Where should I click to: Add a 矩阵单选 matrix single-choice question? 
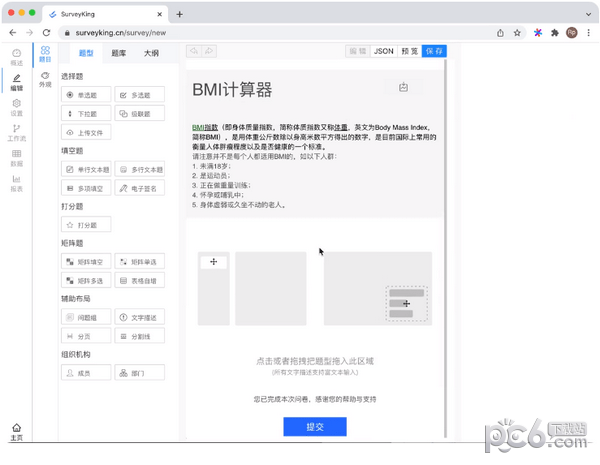[140, 261]
